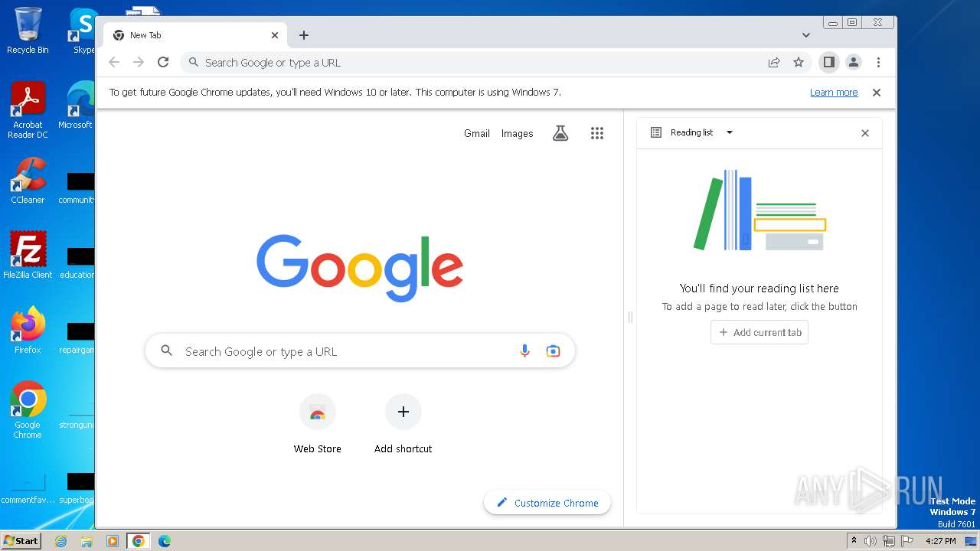The image size is (980, 551).
Task: Open Windows Explorer folder in taskbar
Action: 87,541
